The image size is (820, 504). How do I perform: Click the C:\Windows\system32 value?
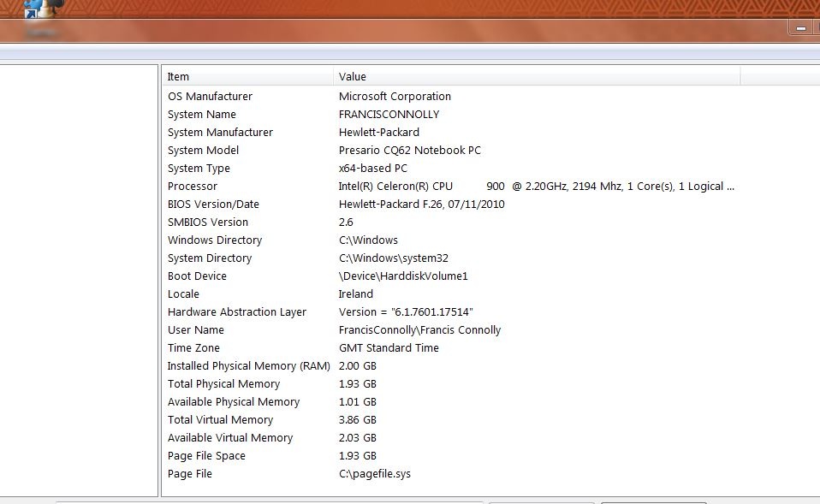393,258
